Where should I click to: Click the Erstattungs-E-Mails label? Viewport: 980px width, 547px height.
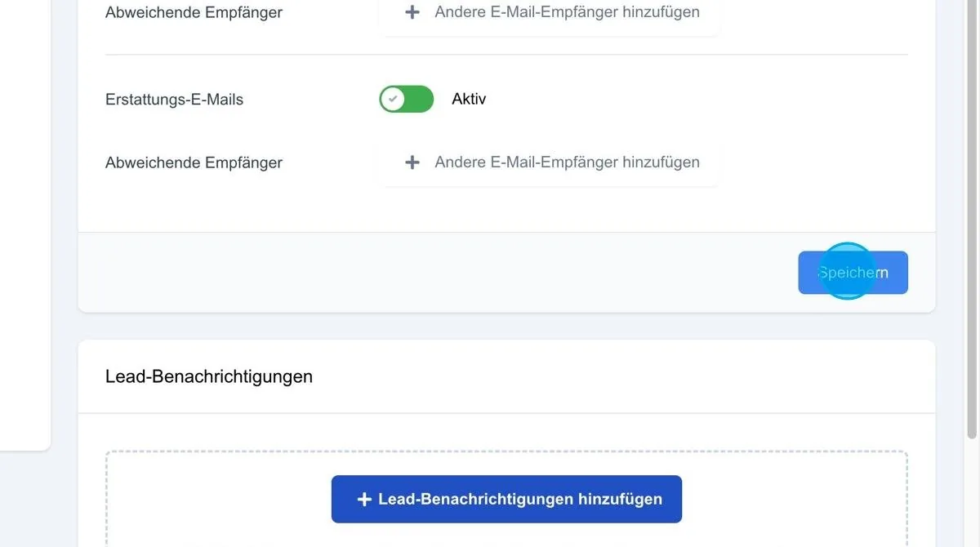(x=174, y=100)
